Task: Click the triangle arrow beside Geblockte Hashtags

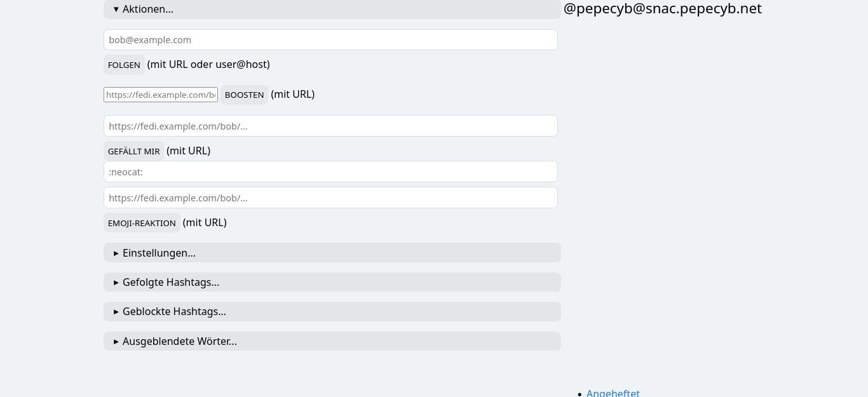Action: [116, 312]
